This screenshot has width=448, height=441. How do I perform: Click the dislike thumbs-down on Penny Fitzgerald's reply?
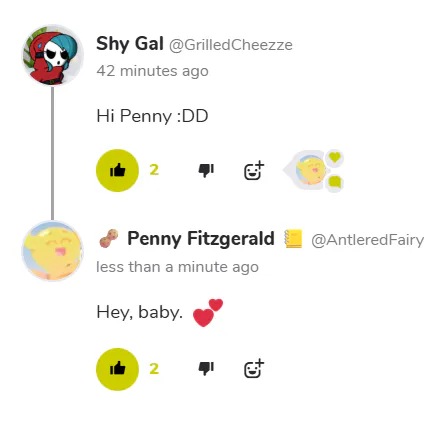(206, 369)
